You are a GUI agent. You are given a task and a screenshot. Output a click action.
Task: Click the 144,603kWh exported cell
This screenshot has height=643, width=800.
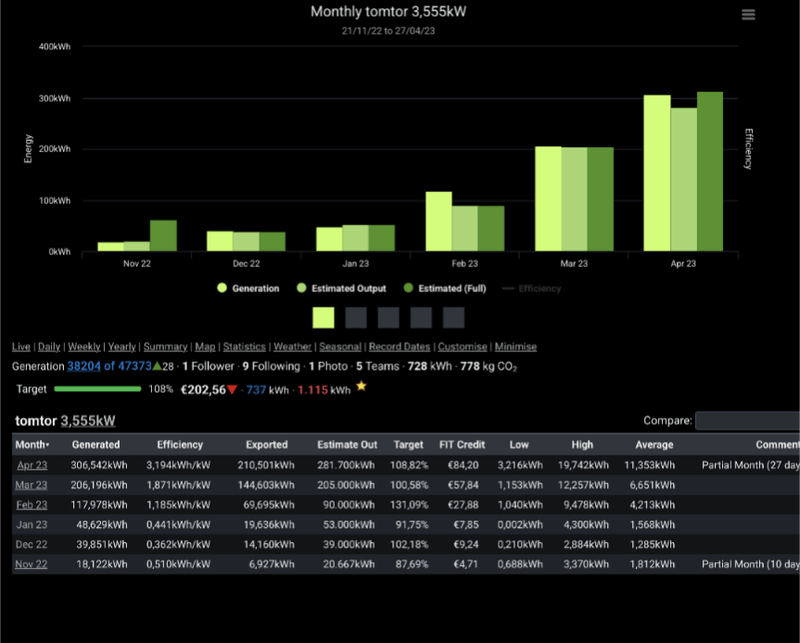click(x=266, y=485)
